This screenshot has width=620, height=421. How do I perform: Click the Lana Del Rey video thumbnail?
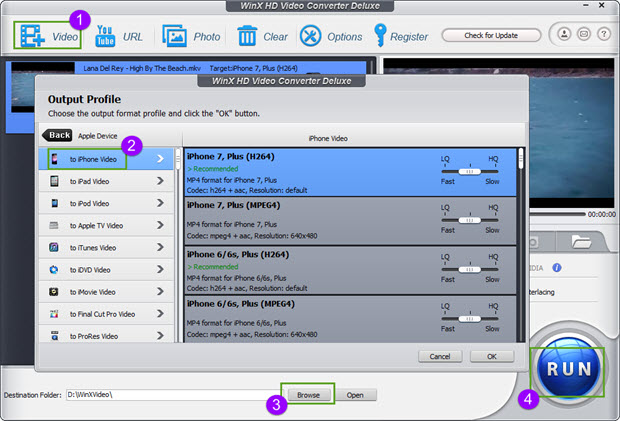coord(43,88)
